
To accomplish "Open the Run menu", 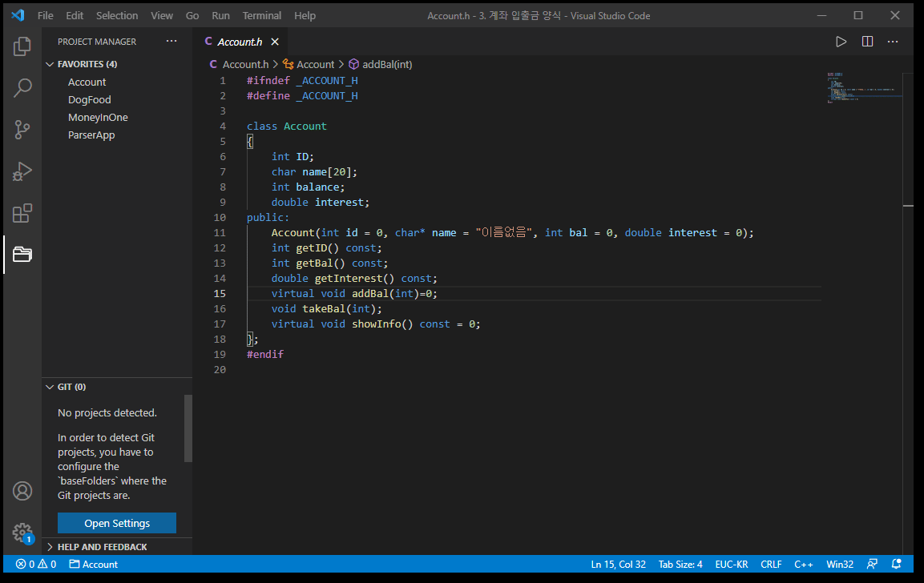I will [x=220, y=16].
